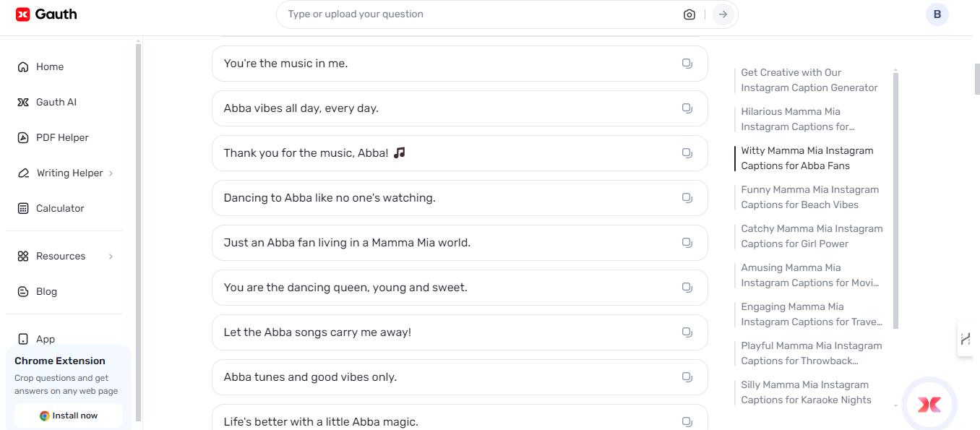Open the Blog page from sidebar
The width and height of the screenshot is (980, 430).
pyautogui.click(x=46, y=291)
